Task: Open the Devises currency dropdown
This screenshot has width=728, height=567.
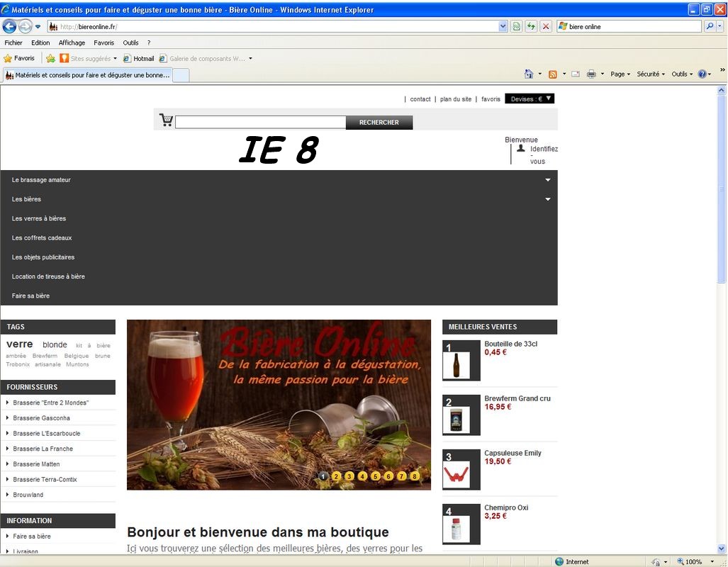Action: [530, 99]
